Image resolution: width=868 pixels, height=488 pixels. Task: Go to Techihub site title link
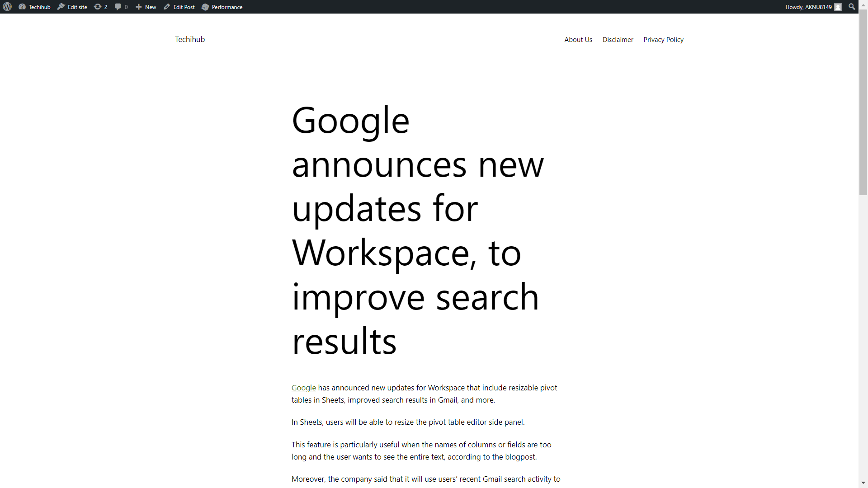pyautogui.click(x=190, y=39)
